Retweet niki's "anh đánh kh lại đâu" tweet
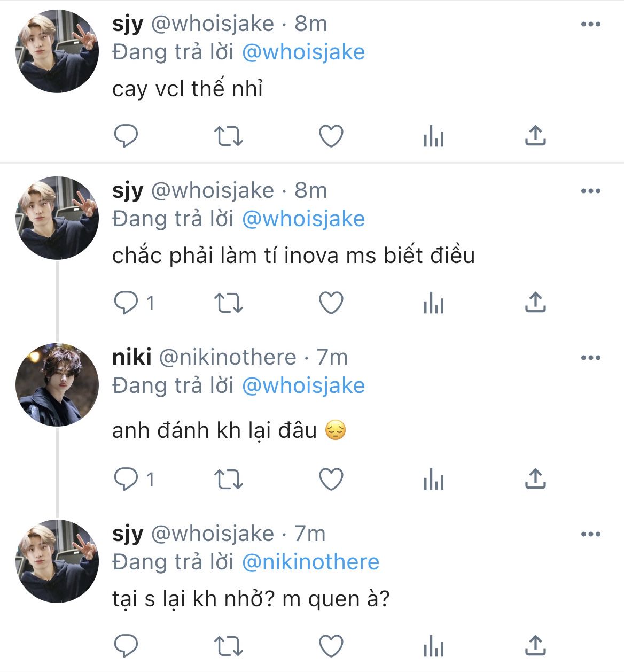 coord(229,480)
